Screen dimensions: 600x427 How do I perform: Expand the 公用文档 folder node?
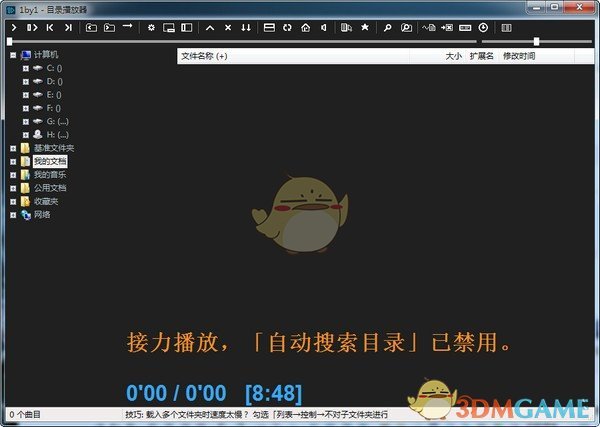13,188
